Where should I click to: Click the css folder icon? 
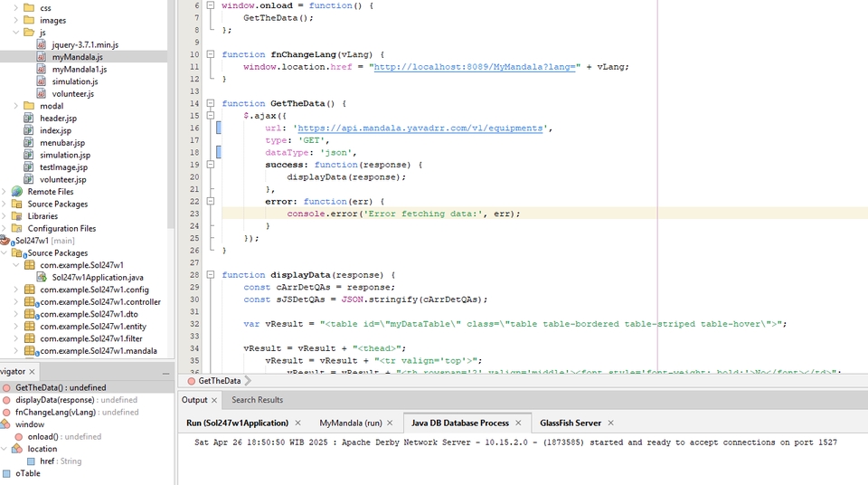(x=29, y=8)
